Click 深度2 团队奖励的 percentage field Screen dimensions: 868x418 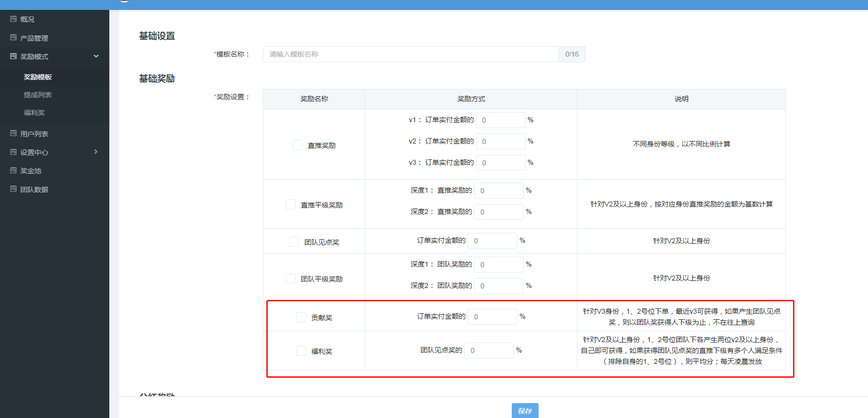[499, 286]
